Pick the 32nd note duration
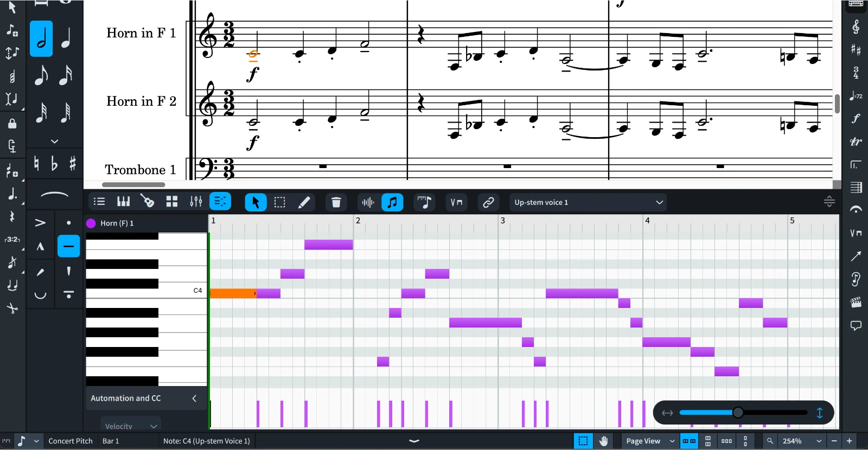The height and width of the screenshot is (450, 868). coord(41,112)
